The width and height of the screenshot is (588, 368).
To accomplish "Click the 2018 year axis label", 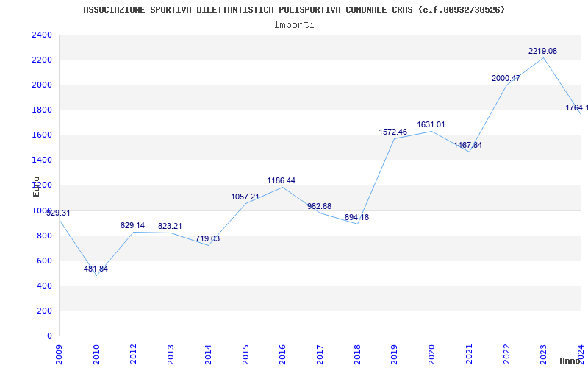I will pyautogui.click(x=357, y=354).
